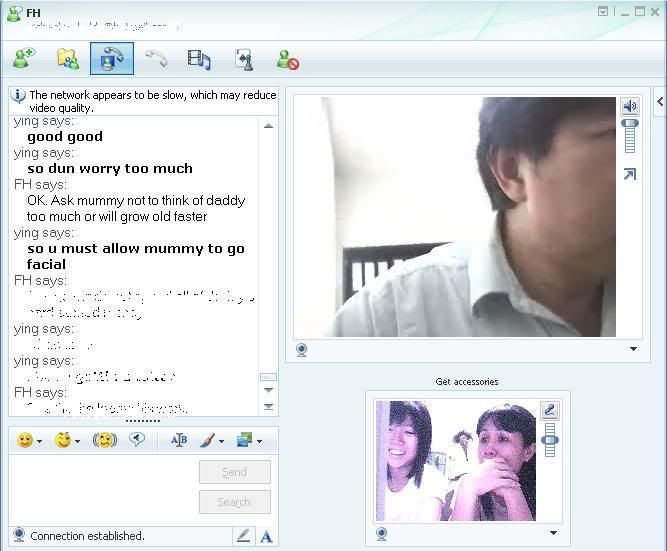Click into the message input box
The width and height of the screenshot is (667, 551).
(x=102, y=489)
